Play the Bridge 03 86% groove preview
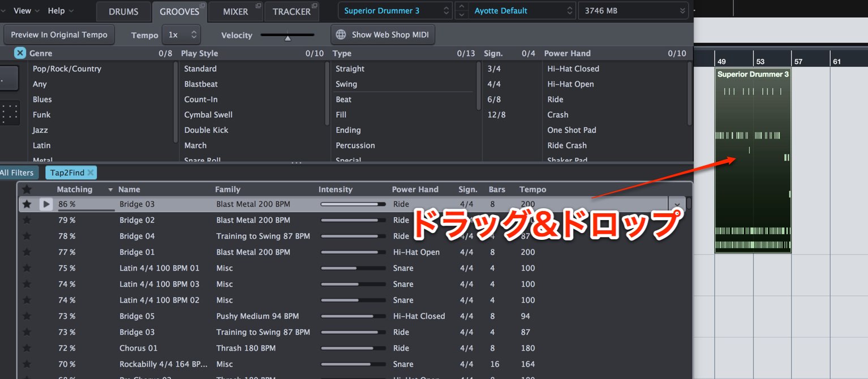This screenshot has width=868, height=379. 46,204
